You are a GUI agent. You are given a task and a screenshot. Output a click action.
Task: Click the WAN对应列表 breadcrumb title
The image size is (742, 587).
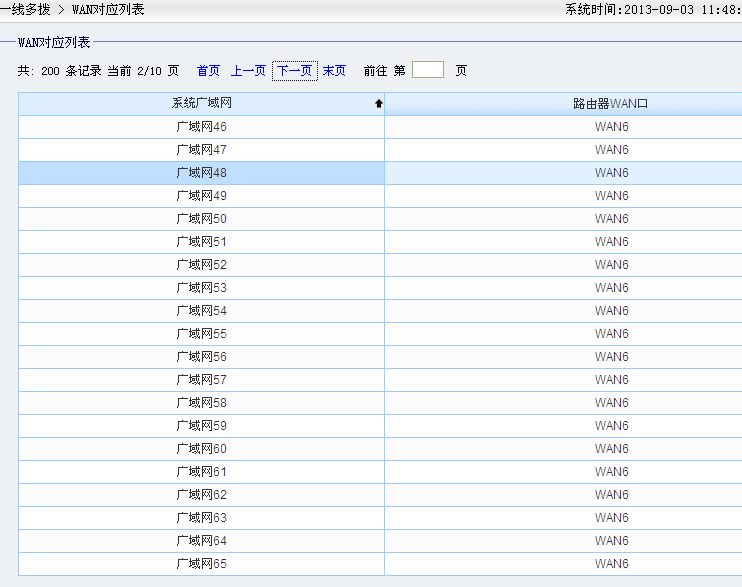pos(108,9)
